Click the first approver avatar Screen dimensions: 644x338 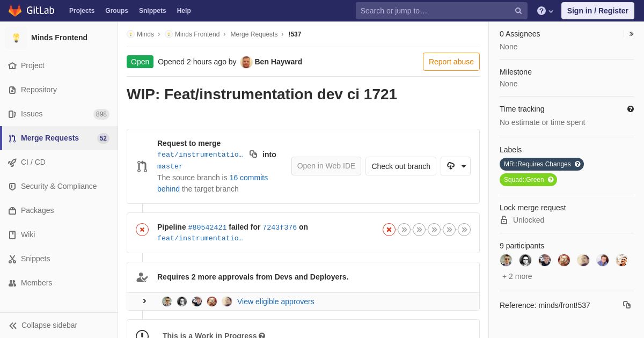[167, 302]
